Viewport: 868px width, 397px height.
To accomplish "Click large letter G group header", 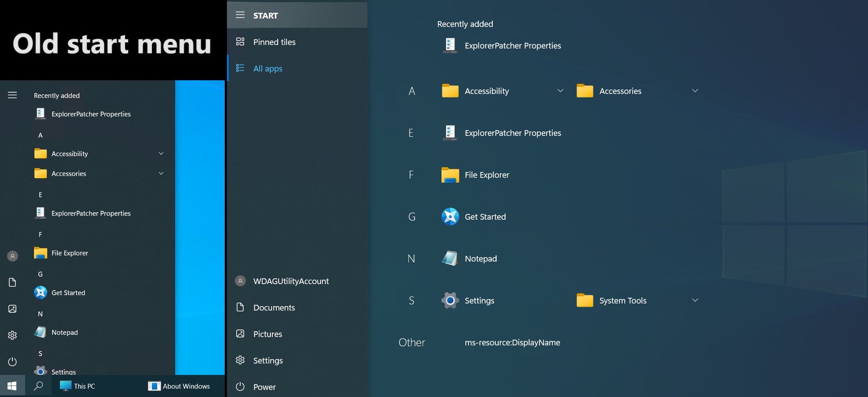I will (x=412, y=217).
